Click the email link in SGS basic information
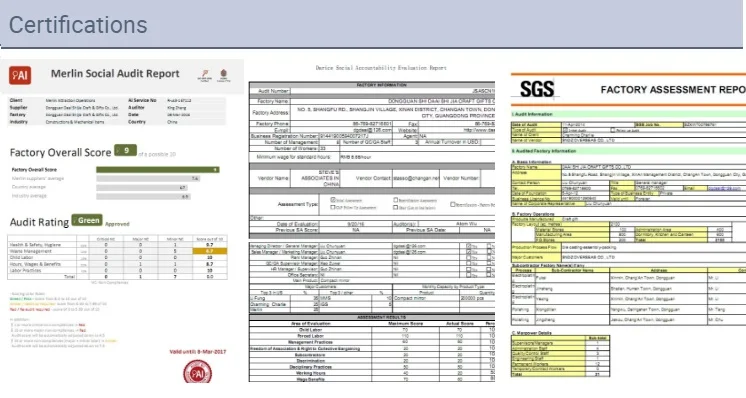Viewport: 746px width, 398px height. (x=724, y=188)
